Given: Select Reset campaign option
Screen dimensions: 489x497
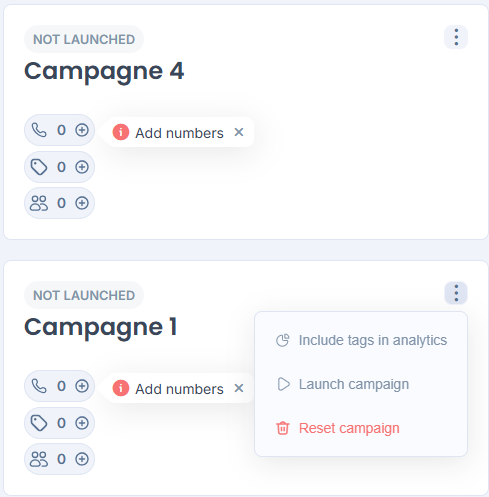Looking at the screenshot, I should (361, 428).
